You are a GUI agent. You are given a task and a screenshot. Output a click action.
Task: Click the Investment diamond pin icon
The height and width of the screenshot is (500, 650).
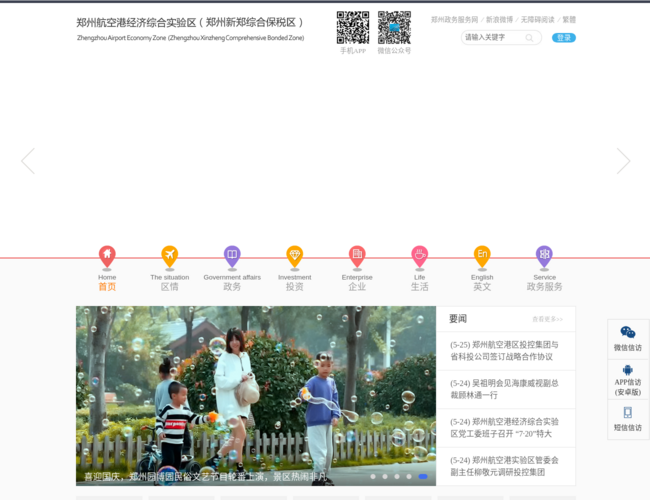[x=295, y=257]
